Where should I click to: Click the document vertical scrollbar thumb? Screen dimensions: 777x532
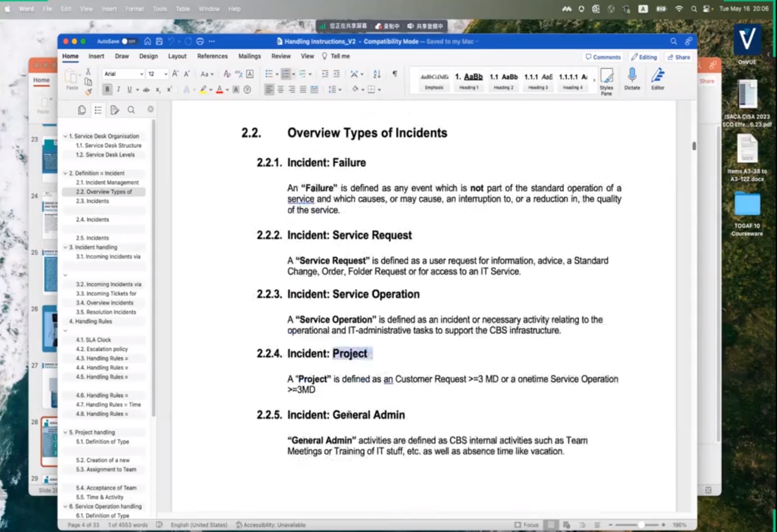point(694,146)
